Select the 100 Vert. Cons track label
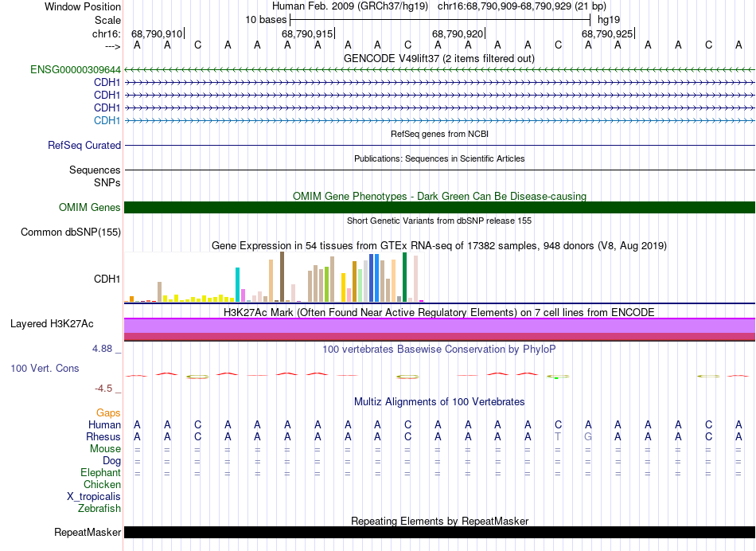 (45, 369)
